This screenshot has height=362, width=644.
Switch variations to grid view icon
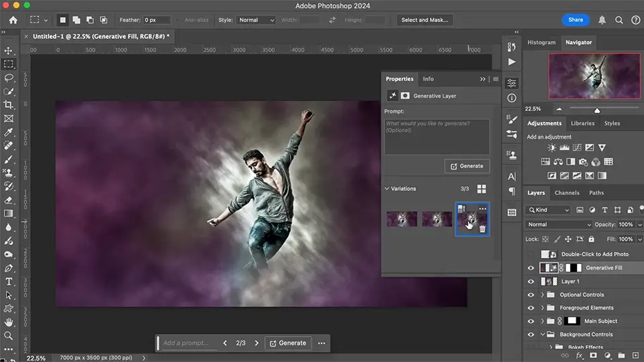pyautogui.click(x=481, y=189)
